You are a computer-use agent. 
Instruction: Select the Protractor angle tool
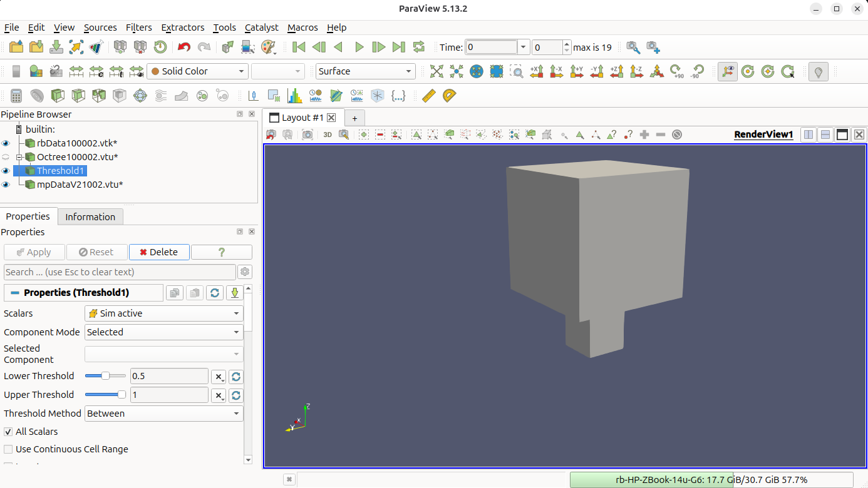click(x=449, y=96)
